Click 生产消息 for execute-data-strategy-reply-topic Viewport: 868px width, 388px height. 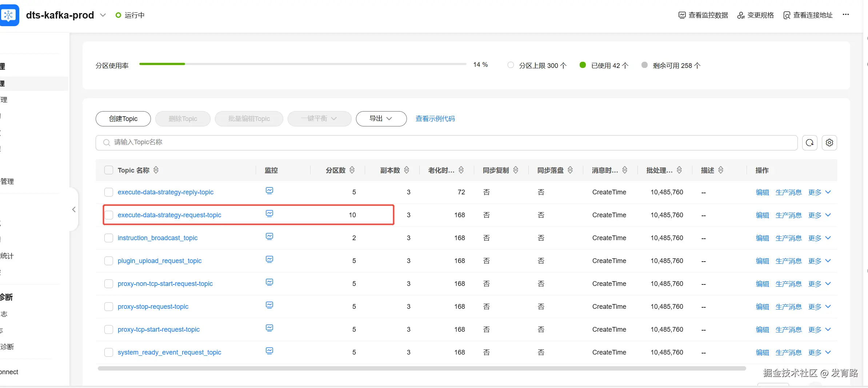[788, 192]
